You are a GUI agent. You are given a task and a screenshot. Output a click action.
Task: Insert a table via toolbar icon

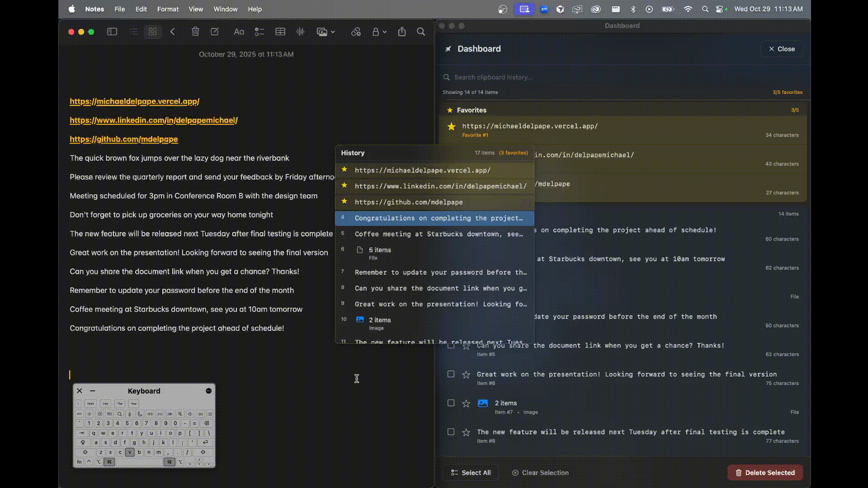pyautogui.click(x=280, y=32)
